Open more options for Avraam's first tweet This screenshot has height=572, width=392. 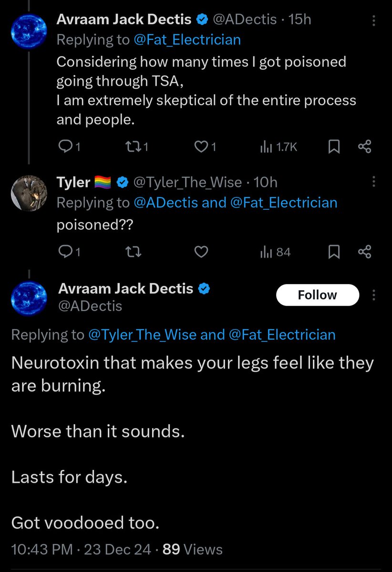tap(373, 20)
